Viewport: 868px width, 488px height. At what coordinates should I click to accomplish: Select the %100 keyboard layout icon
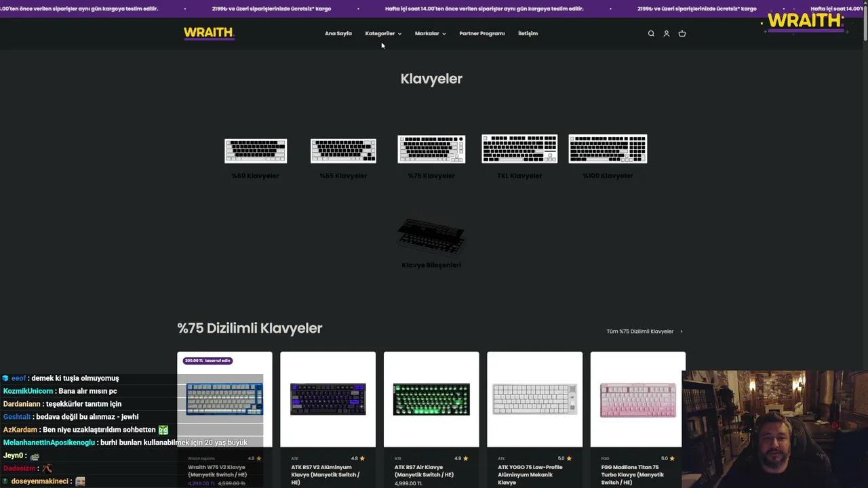point(608,149)
